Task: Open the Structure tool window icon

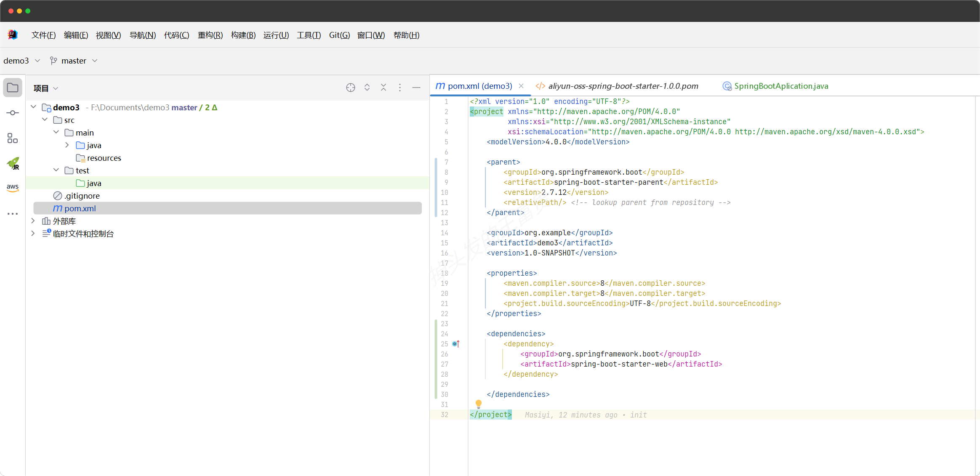Action: [13, 138]
